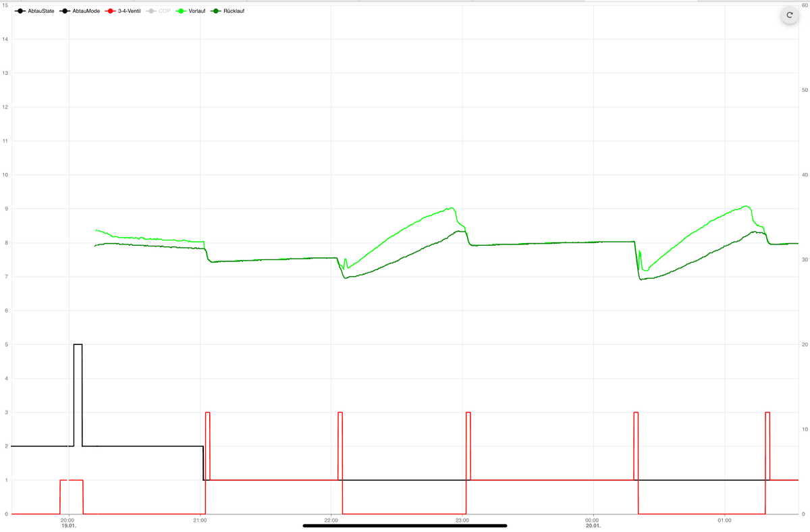Click the right axis label 30
The image size is (810, 532).
point(804,259)
